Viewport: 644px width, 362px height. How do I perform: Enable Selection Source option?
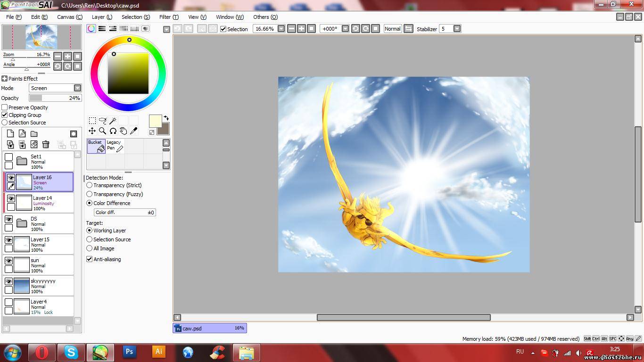5,123
